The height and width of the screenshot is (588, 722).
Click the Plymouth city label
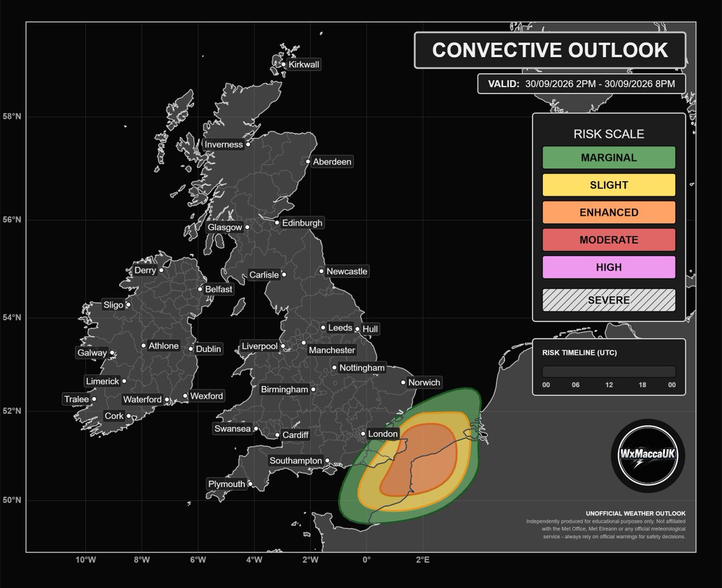pos(227,484)
